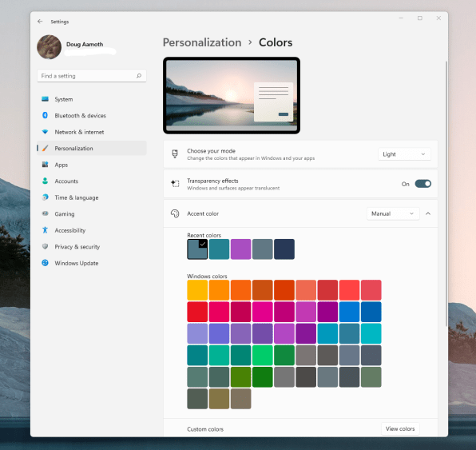Viewport: 476px width, 450px height.
Task: Open System settings
Action: point(92,99)
